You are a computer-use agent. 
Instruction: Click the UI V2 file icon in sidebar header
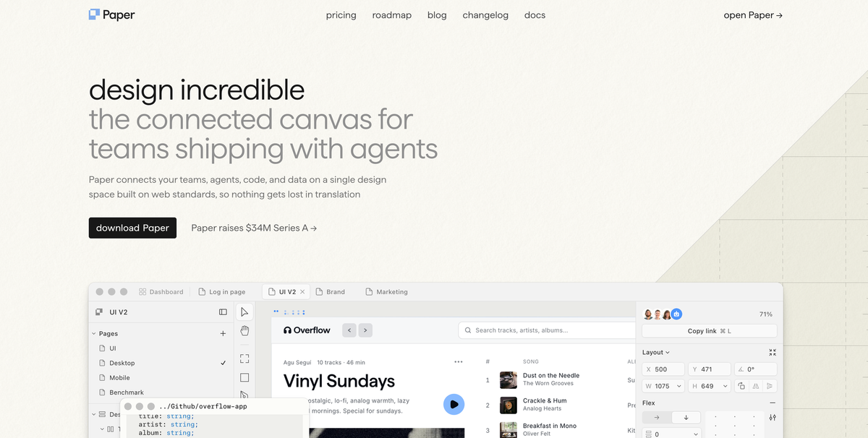pyautogui.click(x=99, y=312)
